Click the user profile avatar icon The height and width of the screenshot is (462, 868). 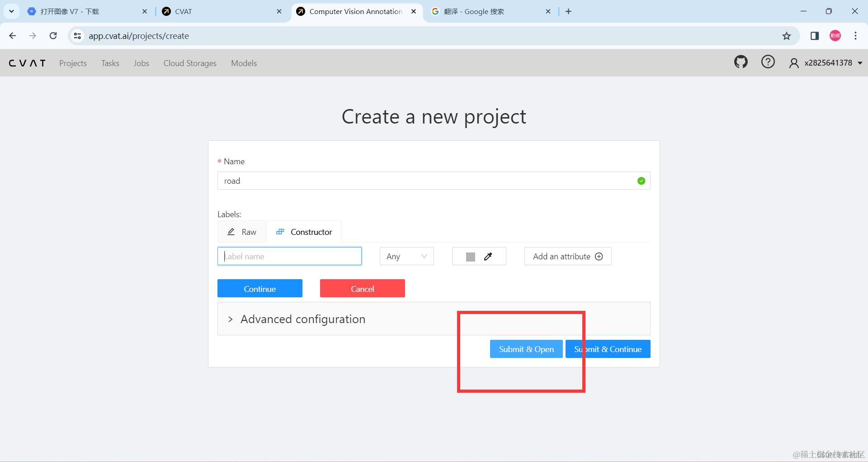[793, 63]
